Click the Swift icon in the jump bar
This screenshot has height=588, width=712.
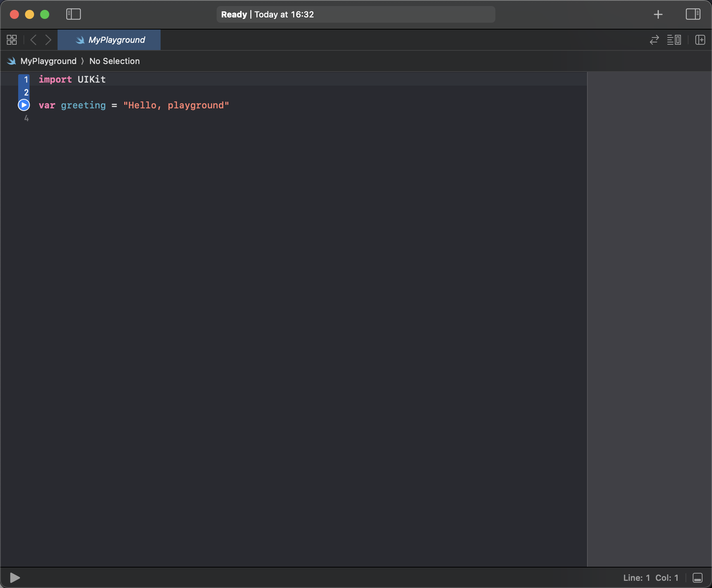(x=12, y=61)
